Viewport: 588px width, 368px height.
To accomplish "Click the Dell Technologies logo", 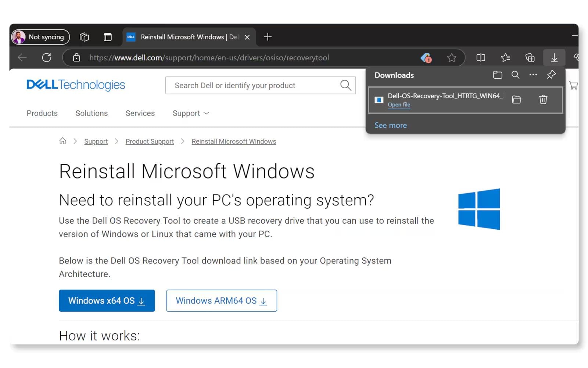I will click(76, 85).
